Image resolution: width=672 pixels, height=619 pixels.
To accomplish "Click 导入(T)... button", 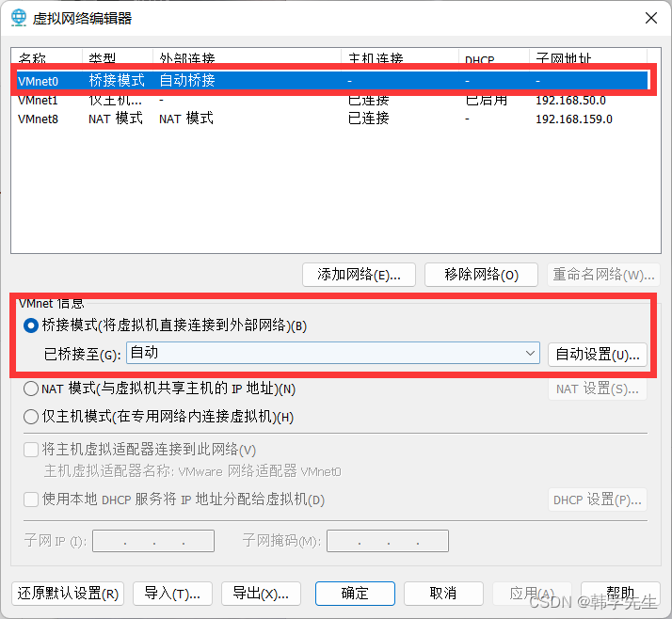I will tap(172, 594).
